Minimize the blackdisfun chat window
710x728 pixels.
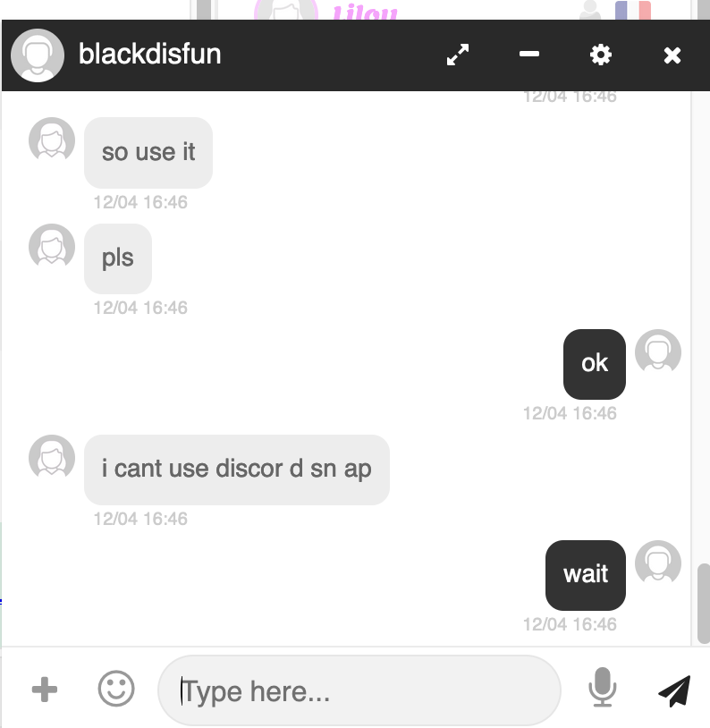529,55
